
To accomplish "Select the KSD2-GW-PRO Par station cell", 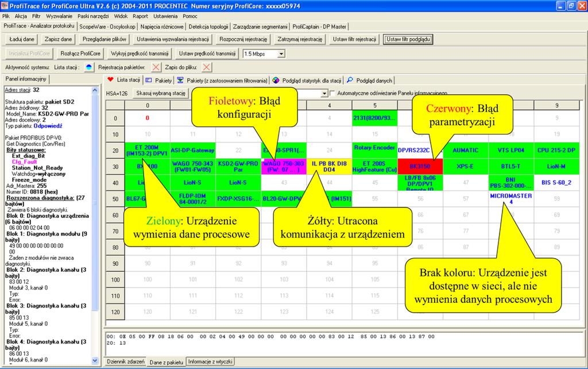I will [x=238, y=166].
